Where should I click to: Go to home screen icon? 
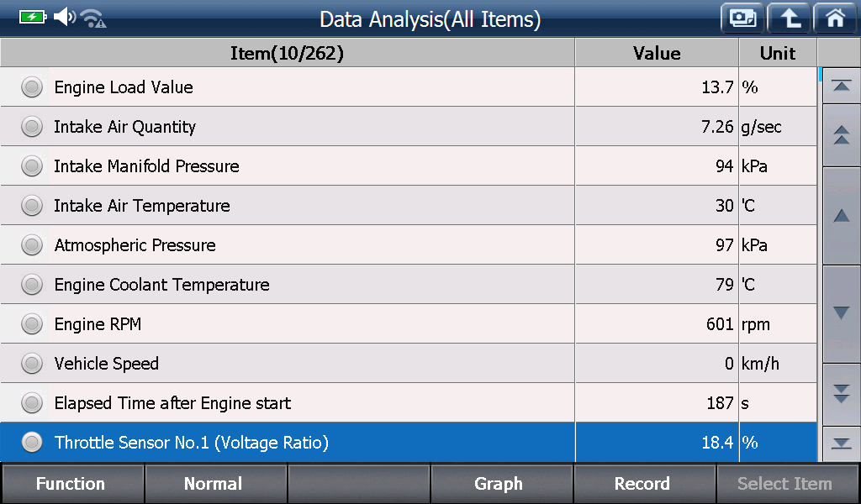point(835,18)
